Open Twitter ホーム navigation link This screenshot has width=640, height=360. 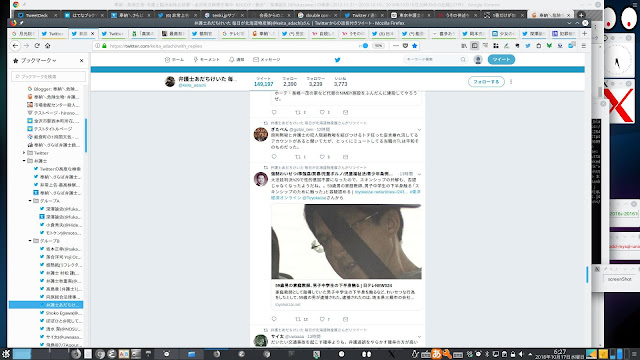tap(174, 60)
